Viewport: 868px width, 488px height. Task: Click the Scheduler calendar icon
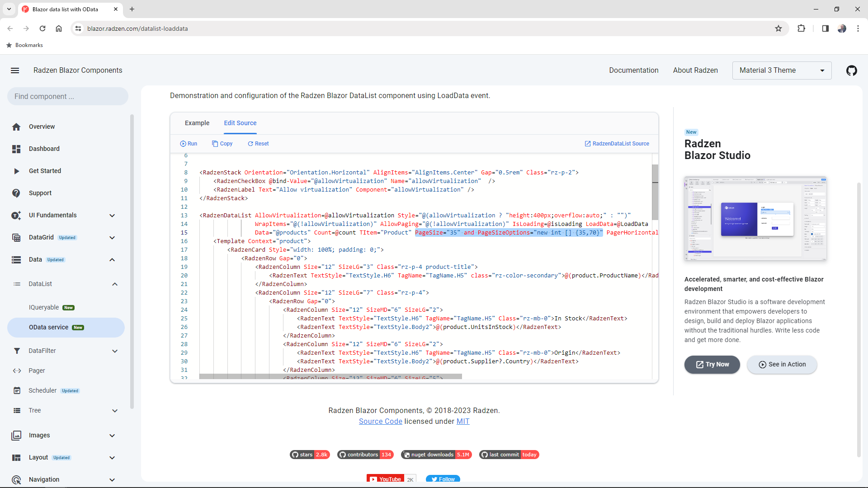pyautogui.click(x=17, y=391)
